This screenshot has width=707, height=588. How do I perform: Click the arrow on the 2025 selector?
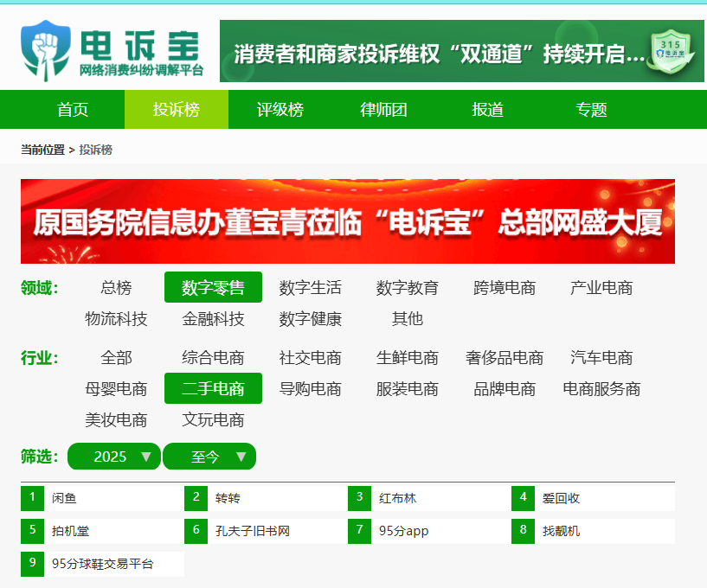(x=146, y=457)
